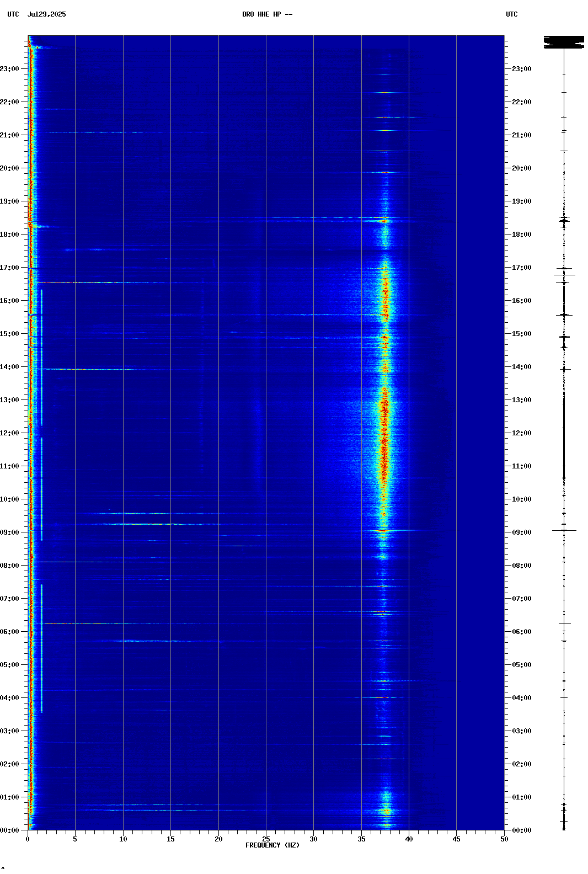Click frequency tick label 20
Screen dimensions: 588x874
(x=218, y=839)
